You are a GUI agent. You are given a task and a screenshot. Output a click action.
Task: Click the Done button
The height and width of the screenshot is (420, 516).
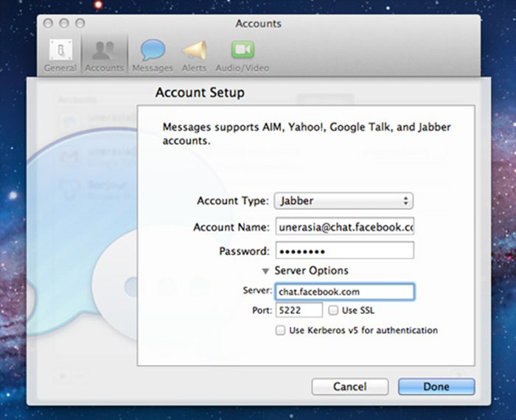(x=436, y=386)
